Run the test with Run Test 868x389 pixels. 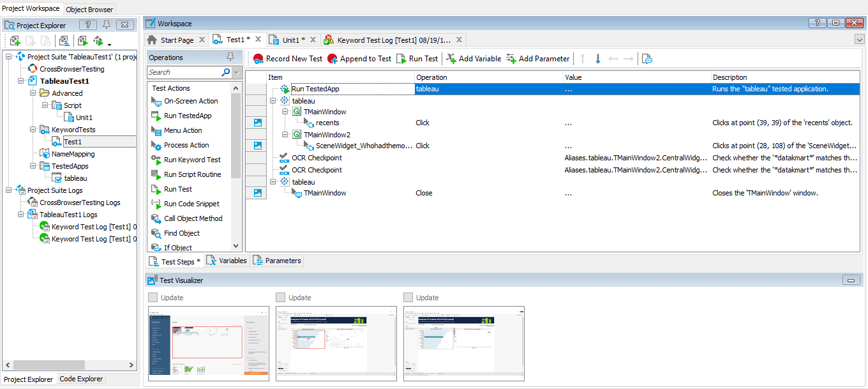click(x=401, y=59)
